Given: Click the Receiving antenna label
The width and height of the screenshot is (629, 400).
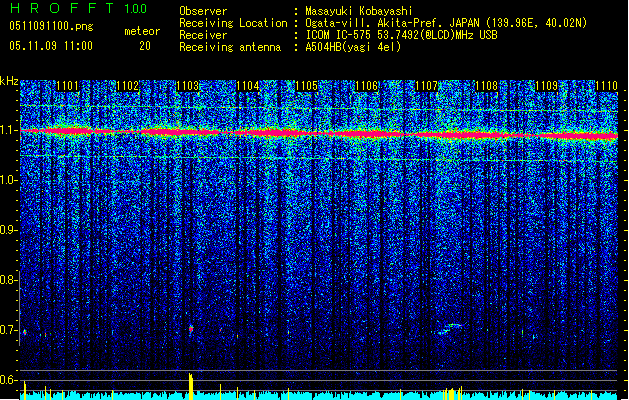Looking at the screenshot, I should click(x=230, y=47).
